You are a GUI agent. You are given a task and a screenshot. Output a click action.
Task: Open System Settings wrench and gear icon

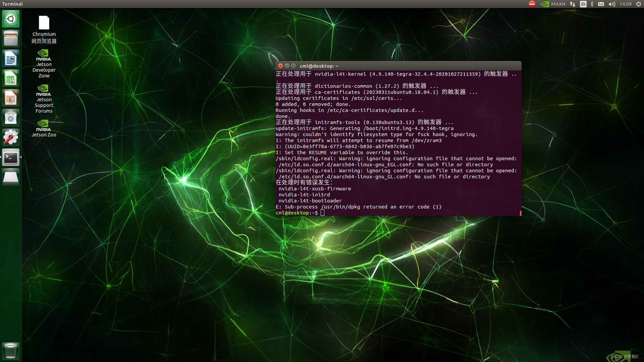[x=11, y=137]
